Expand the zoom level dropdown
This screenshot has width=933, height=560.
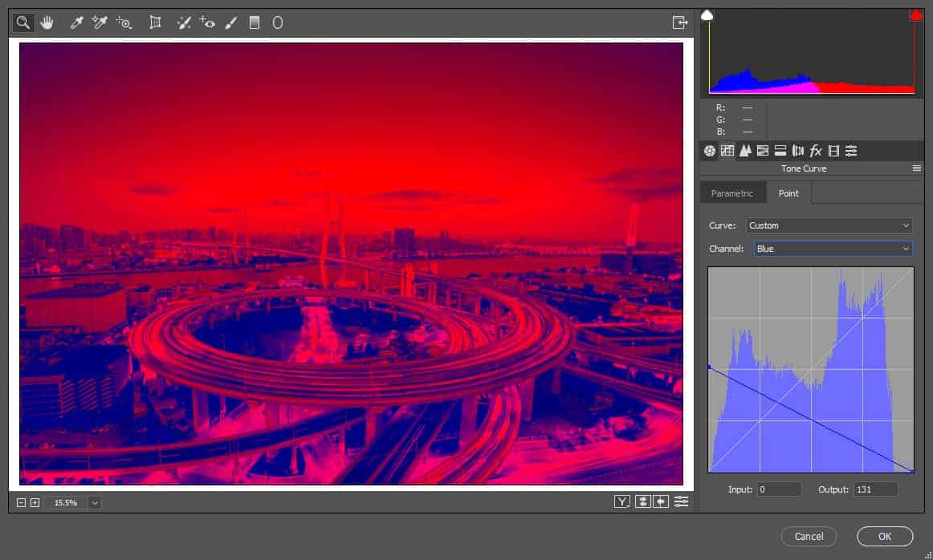(95, 503)
